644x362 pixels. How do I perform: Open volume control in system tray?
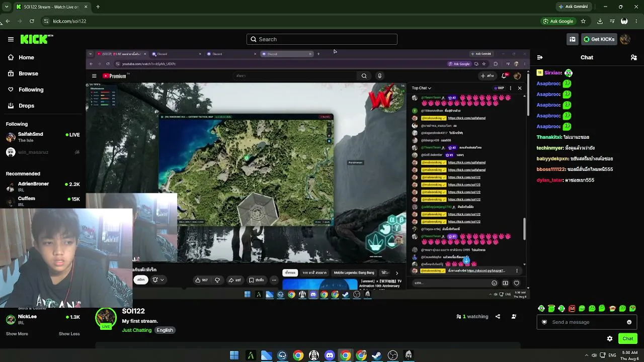click(594, 355)
